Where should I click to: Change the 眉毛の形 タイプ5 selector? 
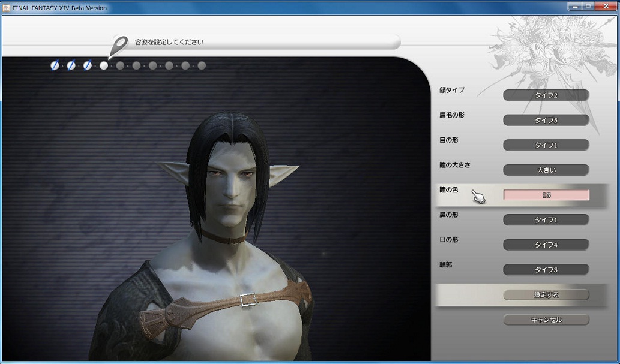[x=546, y=120]
